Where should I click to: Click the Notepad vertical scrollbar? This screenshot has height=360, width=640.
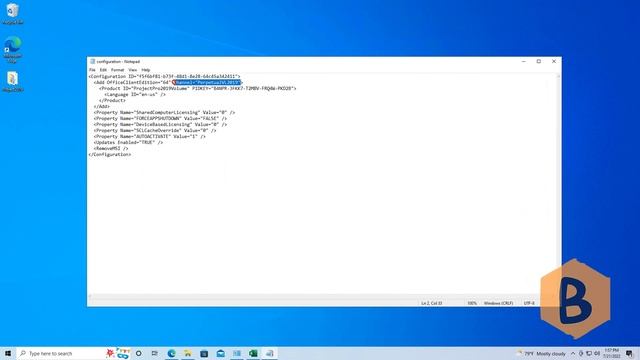(x=558, y=184)
